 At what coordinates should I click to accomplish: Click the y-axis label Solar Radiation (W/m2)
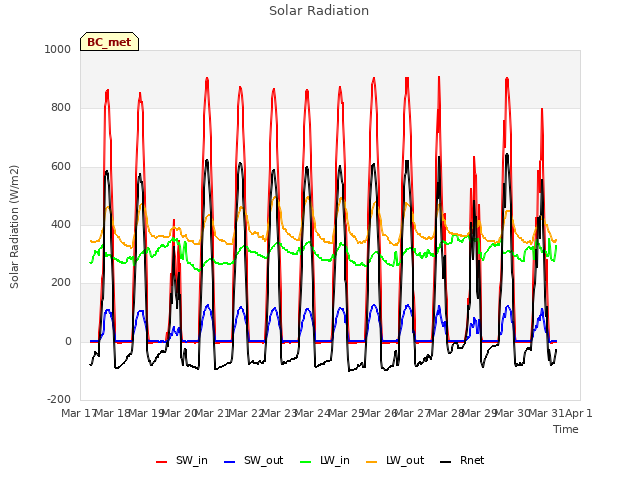(14, 227)
